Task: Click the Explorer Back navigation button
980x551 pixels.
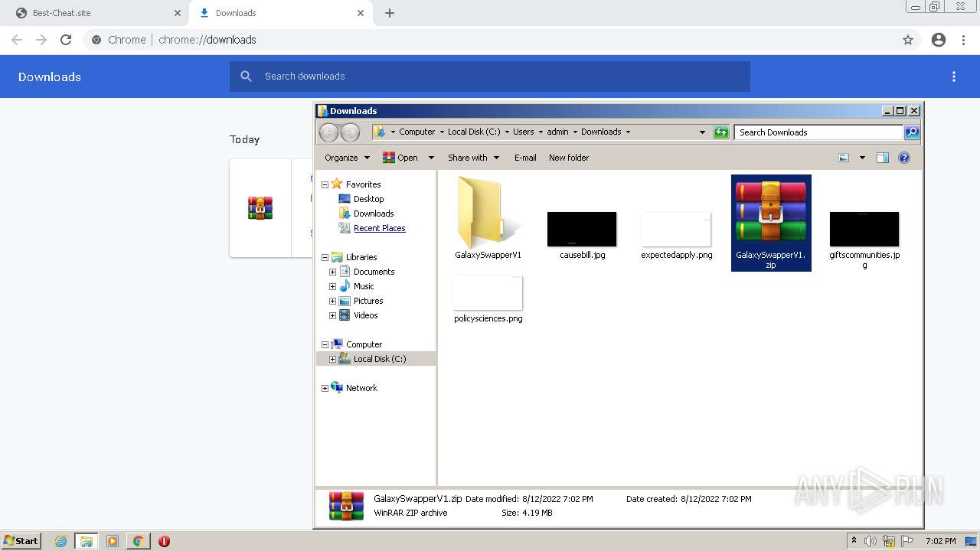Action: pos(328,132)
